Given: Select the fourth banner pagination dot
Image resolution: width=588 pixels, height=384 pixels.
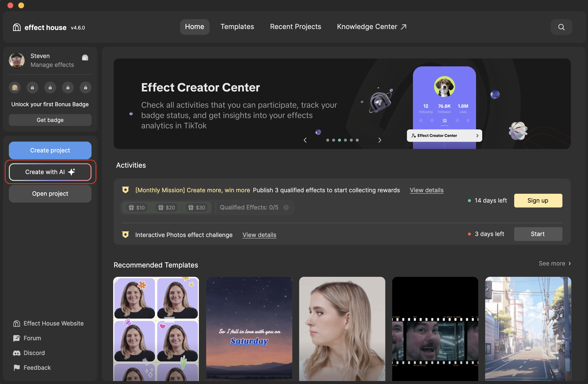Looking at the screenshot, I should [x=345, y=140].
